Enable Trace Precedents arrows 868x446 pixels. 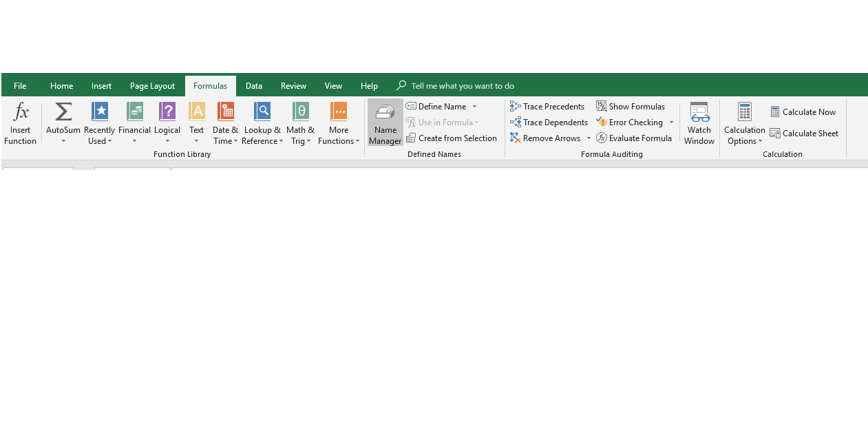(x=547, y=106)
